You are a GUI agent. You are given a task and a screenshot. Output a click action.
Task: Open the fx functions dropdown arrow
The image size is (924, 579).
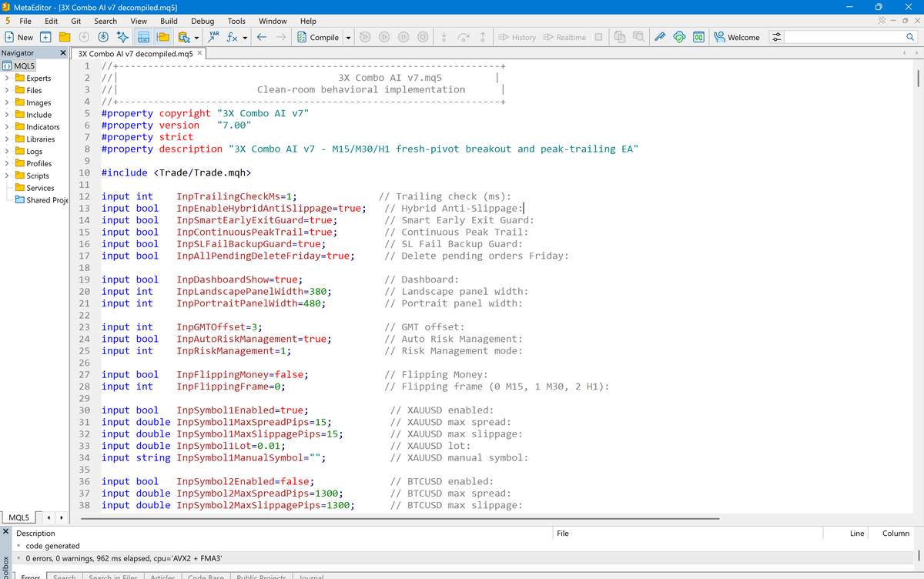(x=245, y=37)
